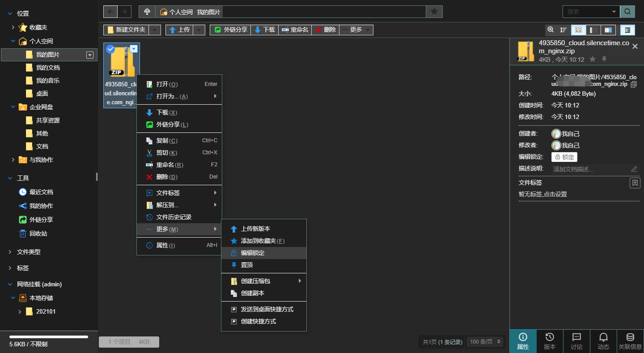Switch to column view layout
Viewport: 644px width, 353px height.
[608, 30]
